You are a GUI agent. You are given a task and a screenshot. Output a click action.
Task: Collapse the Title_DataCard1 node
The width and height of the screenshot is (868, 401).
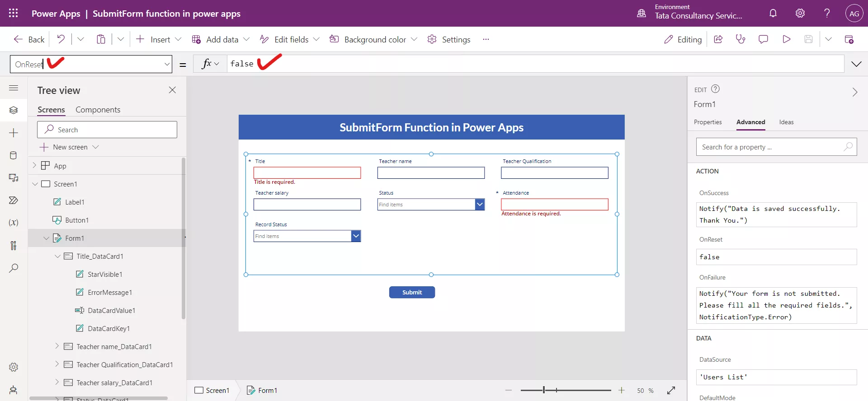[57, 256]
